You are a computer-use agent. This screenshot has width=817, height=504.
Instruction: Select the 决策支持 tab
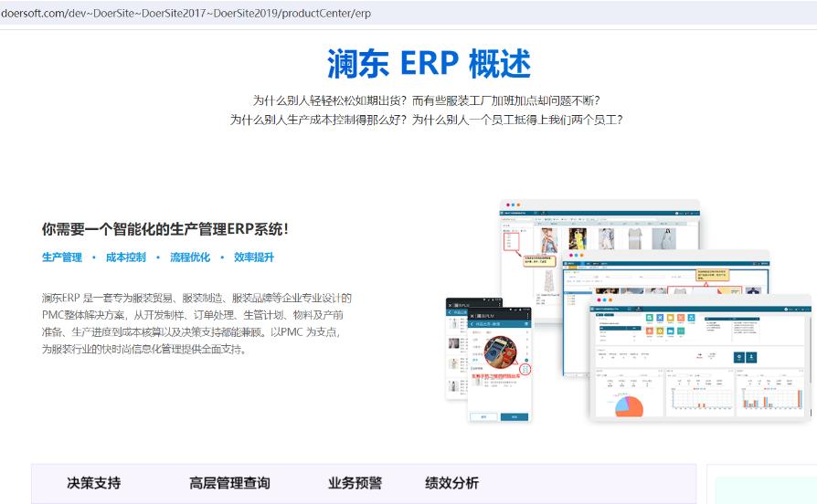click(x=94, y=483)
